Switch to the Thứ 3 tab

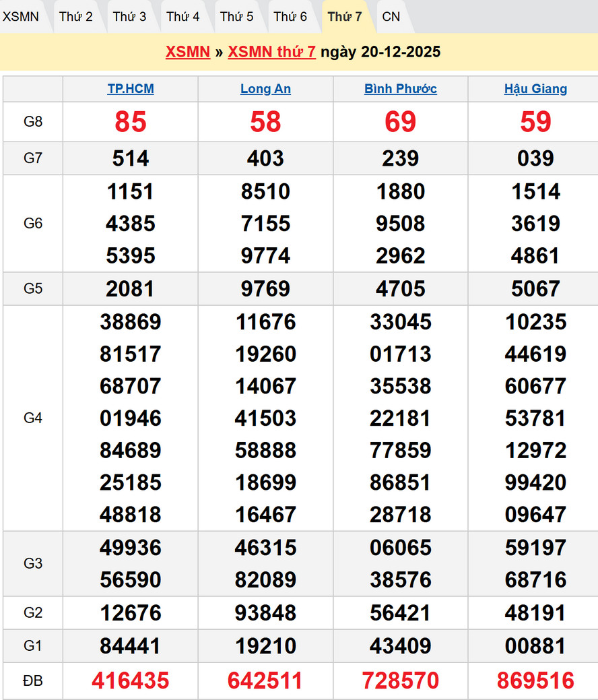click(x=129, y=17)
